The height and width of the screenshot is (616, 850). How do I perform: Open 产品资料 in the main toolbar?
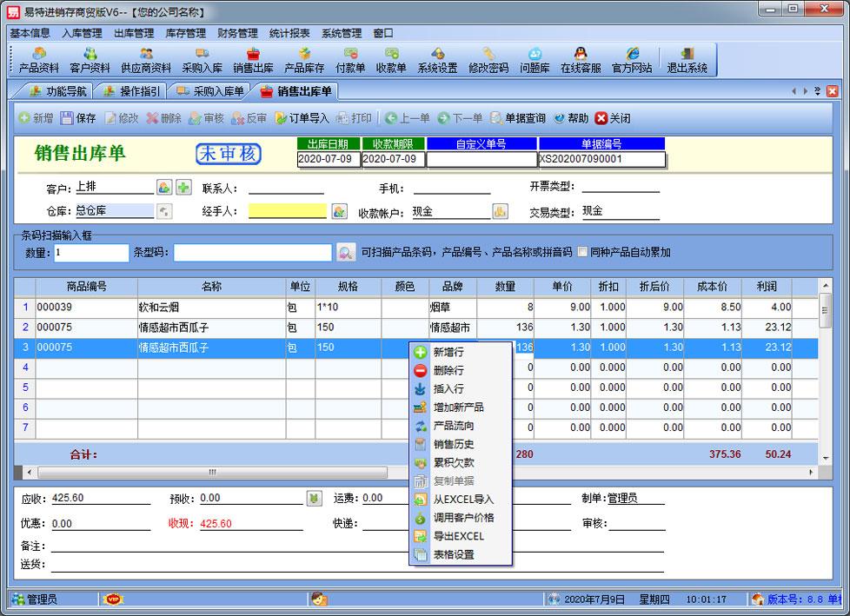(39, 60)
